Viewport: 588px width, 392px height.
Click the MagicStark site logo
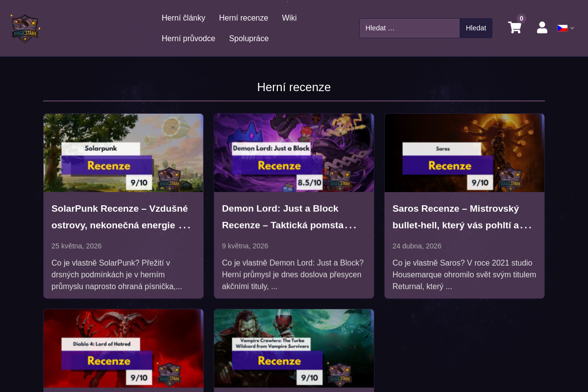[x=25, y=28]
